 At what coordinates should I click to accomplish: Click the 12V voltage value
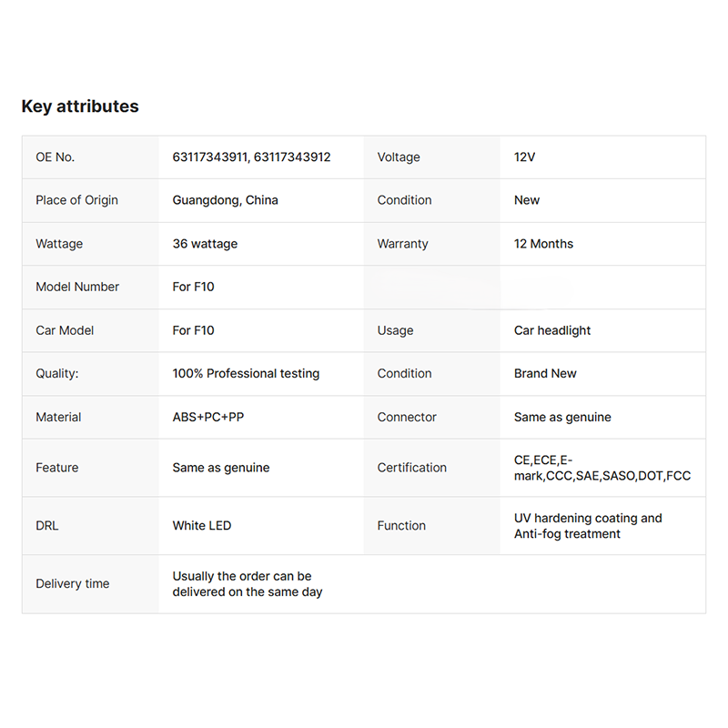(524, 157)
